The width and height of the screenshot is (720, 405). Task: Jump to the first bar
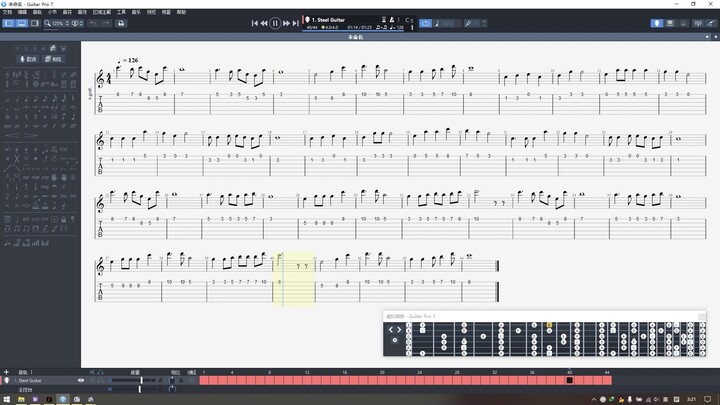click(x=254, y=23)
